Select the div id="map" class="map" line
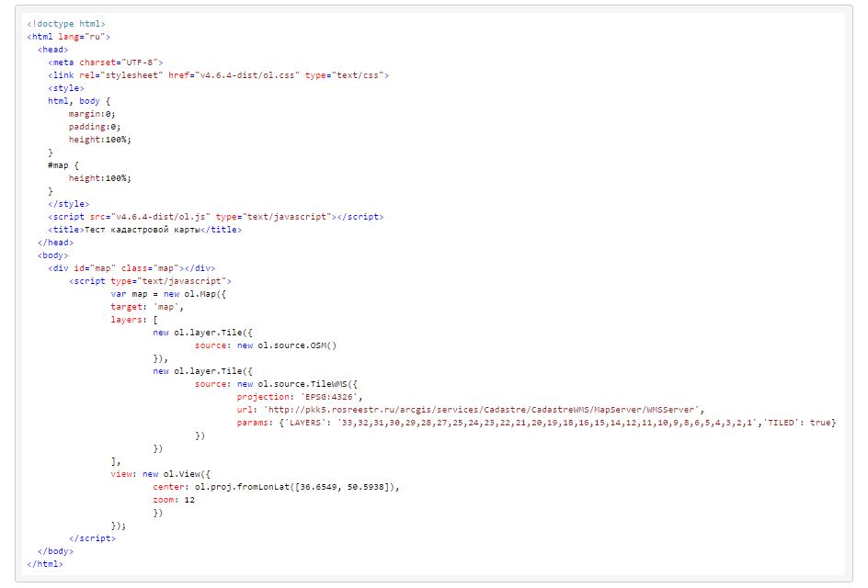868x588 pixels. pyautogui.click(x=131, y=268)
